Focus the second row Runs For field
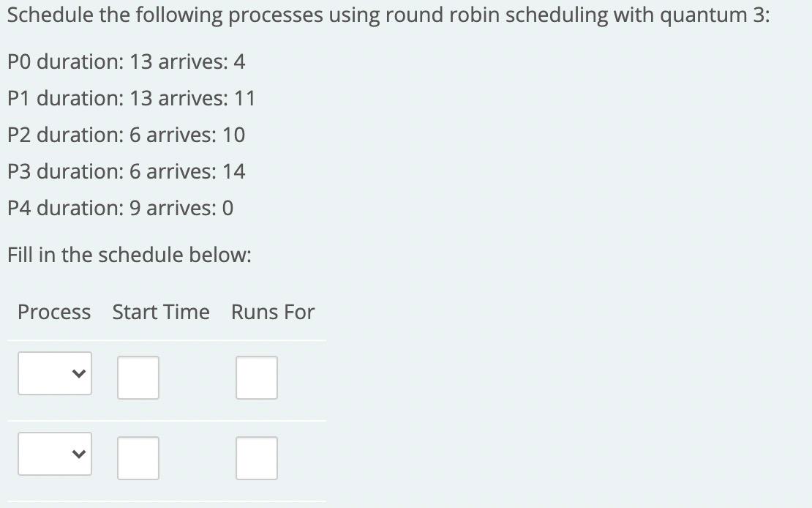This screenshot has height=508, width=812. click(x=257, y=457)
